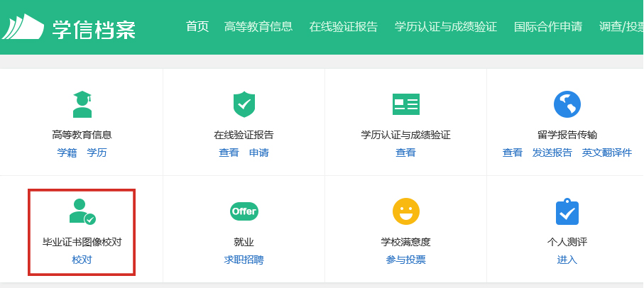Open 高等教育信息 in the navigation bar
644x288 pixels.
pos(258,27)
